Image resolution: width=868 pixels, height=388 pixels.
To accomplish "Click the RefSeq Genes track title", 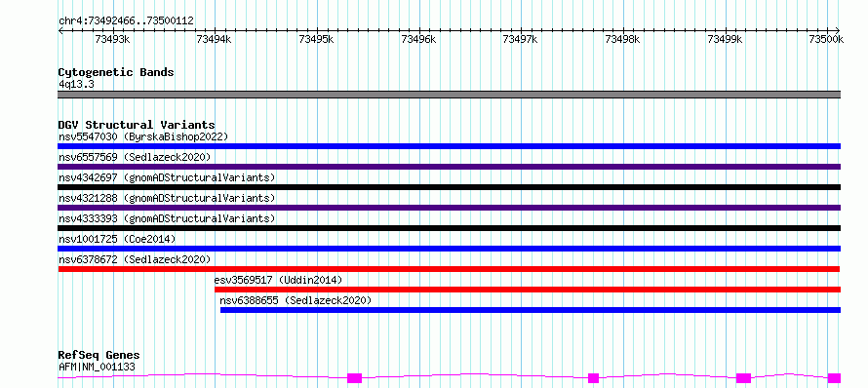I will click(x=99, y=355).
